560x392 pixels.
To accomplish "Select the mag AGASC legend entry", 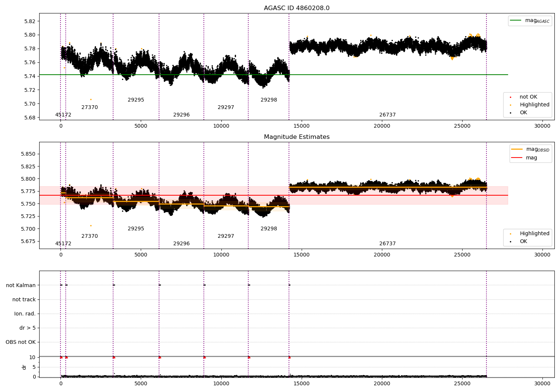I will click(x=530, y=21).
